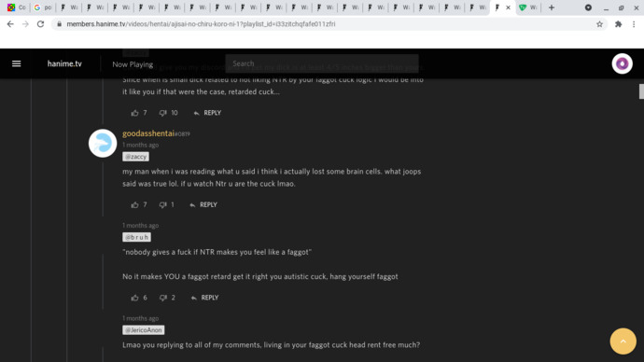This screenshot has height=362, width=644.
Task: Jump to top with the yellow arrow button
Action: [x=623, y=341]
